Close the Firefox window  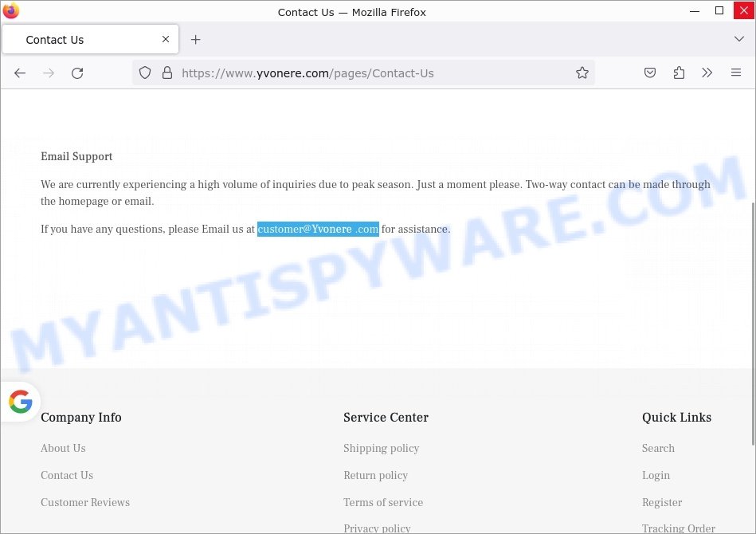click(x=744, y=10)
